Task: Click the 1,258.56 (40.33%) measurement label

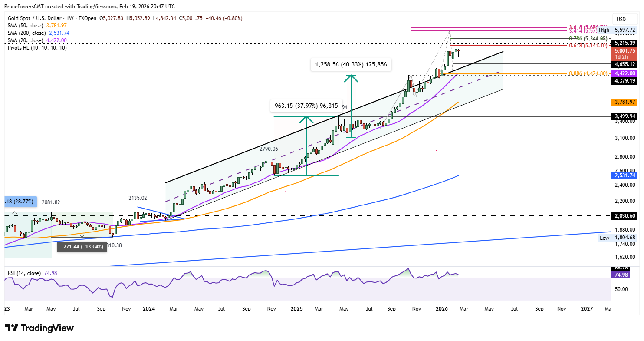Action: 352,65
